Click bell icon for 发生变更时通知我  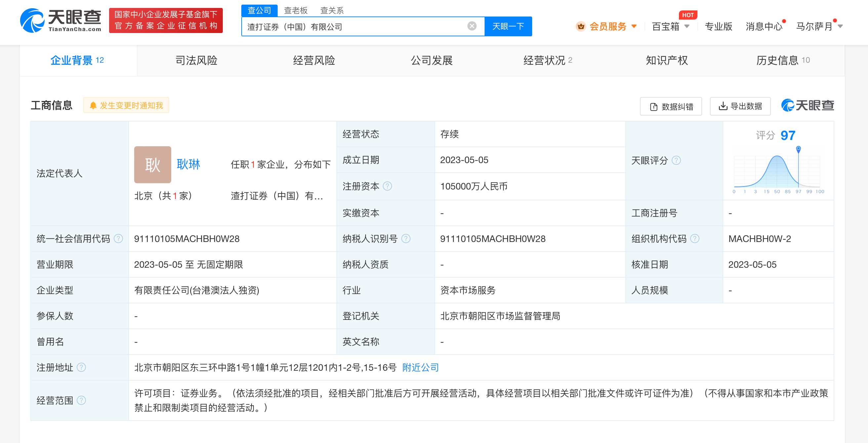(93, 105)
